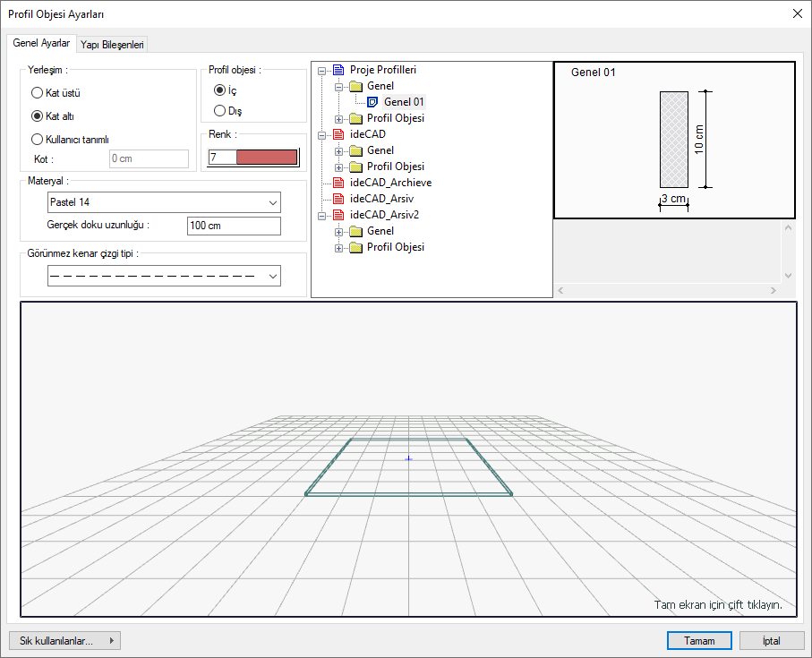This screenshot has height=658, width=812.
Task: Click the Proje Profilleri document icon
Action: 338,70
